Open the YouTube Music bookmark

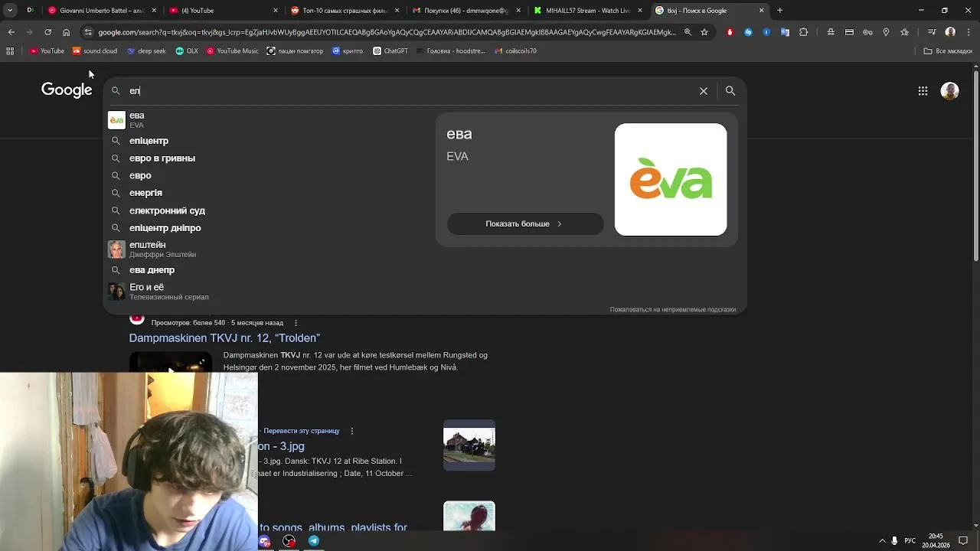click(x=233, y=51)
